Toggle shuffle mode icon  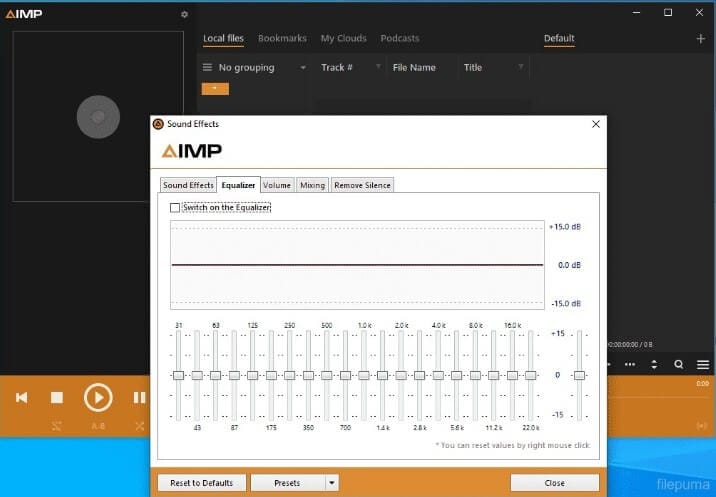[x=140, y=426]
